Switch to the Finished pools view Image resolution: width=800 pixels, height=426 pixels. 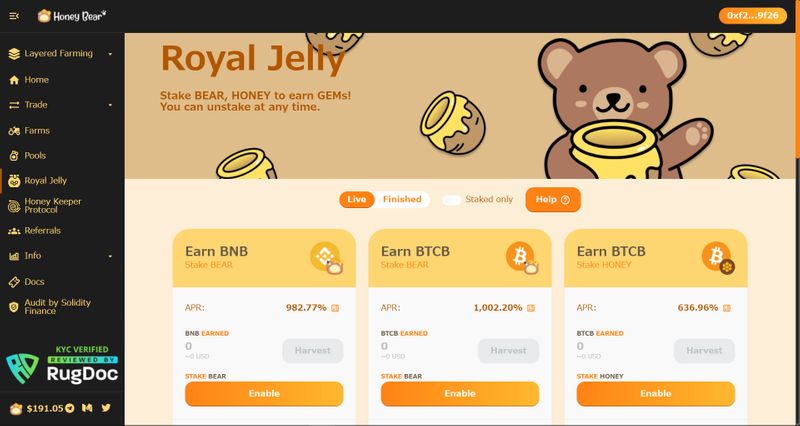tap(402, 199)
